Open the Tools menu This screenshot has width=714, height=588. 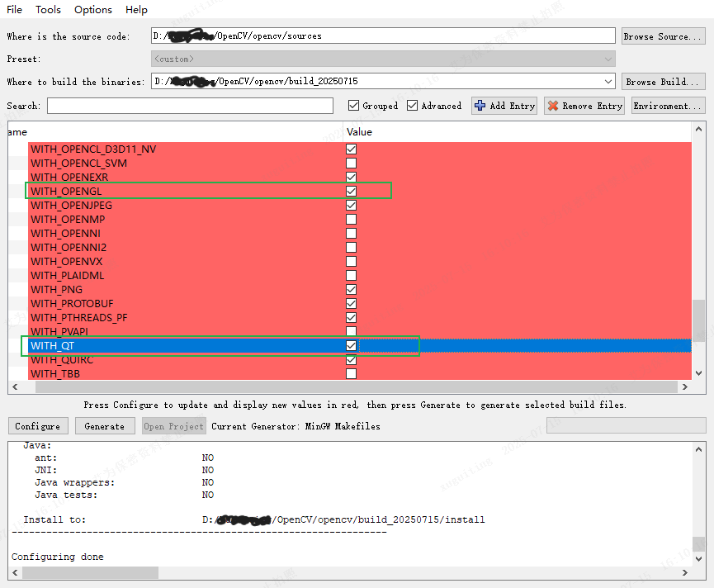click(x=48, y=10)
